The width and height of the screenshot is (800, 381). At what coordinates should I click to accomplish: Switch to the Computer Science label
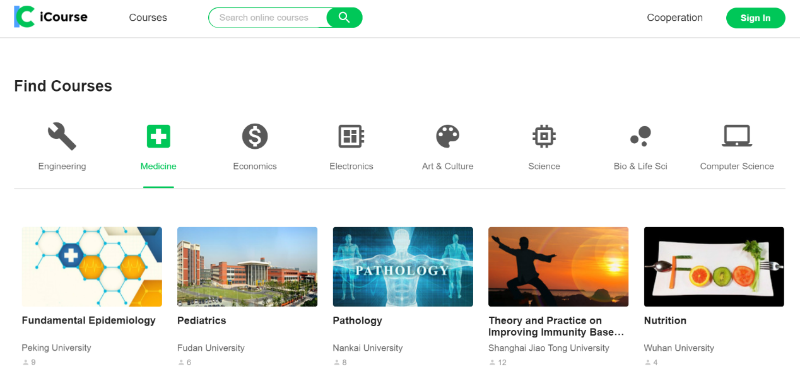coord(737,166)
